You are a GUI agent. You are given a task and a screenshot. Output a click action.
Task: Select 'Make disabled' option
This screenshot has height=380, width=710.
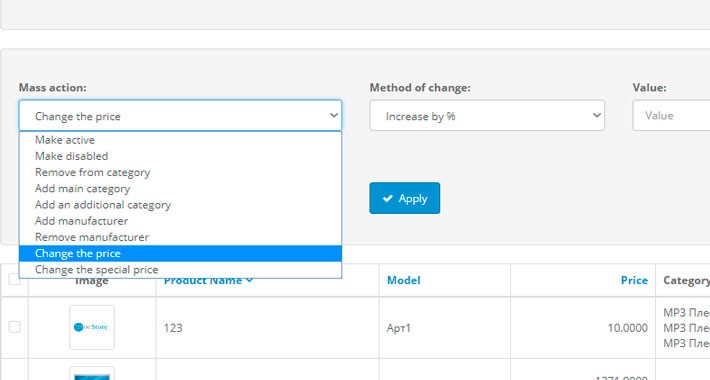tap(180, 156)
